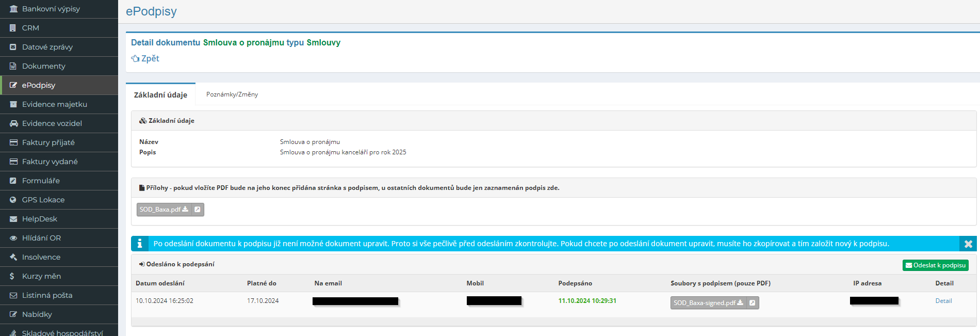Open Kurzy měn dollar icon

point(12,276)
